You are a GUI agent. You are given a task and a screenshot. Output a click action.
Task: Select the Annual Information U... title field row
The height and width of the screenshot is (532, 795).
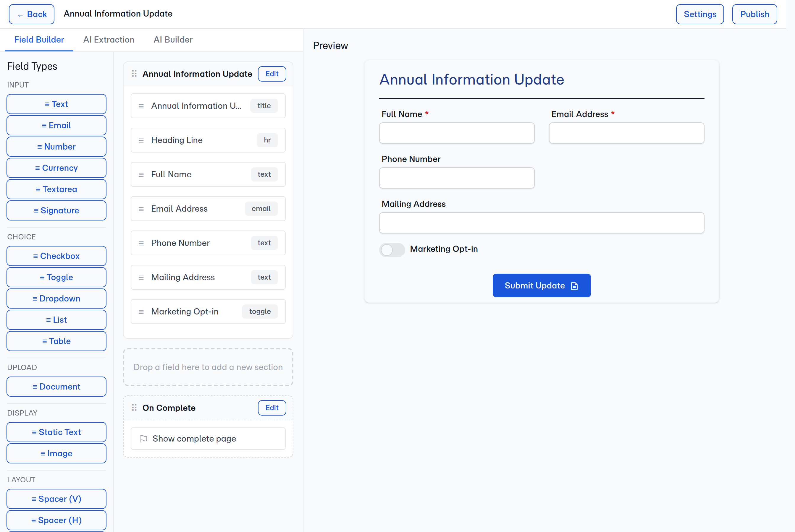[208, 106]
